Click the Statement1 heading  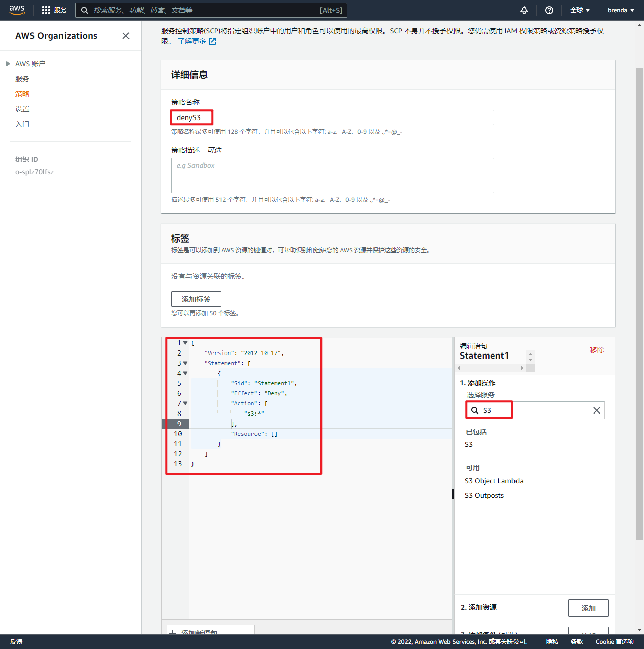pos(484,356)
